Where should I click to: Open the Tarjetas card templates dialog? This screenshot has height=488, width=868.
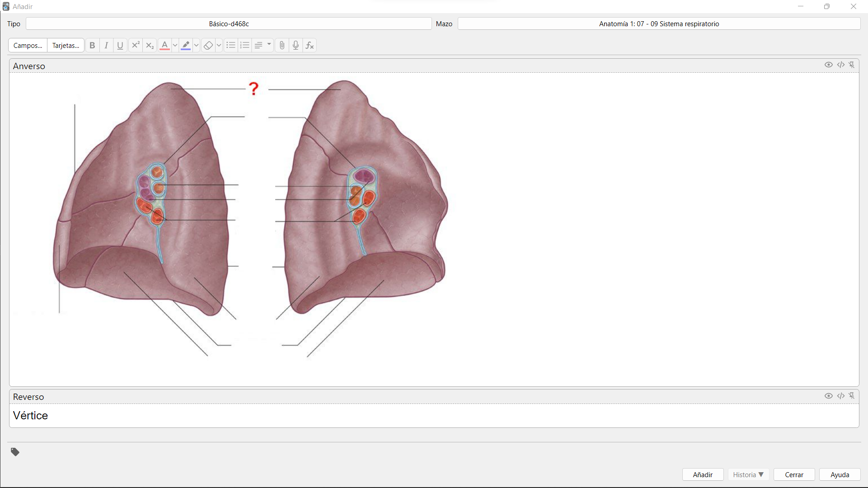coord(66,45)
